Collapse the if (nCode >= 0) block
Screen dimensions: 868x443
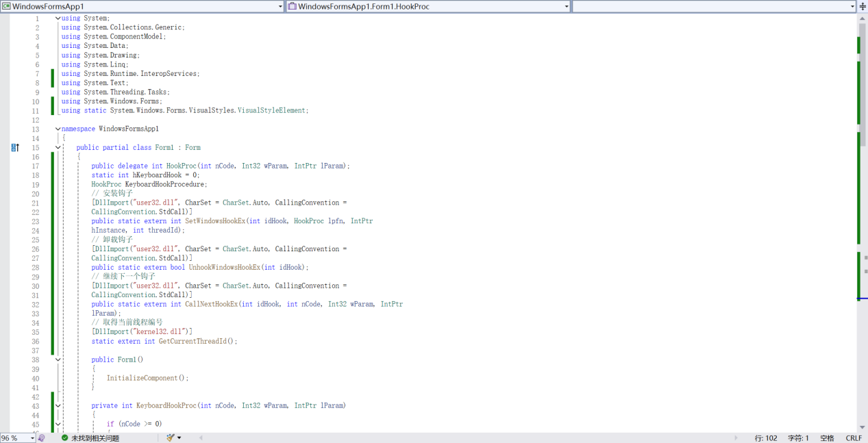(x=58, y=424)
